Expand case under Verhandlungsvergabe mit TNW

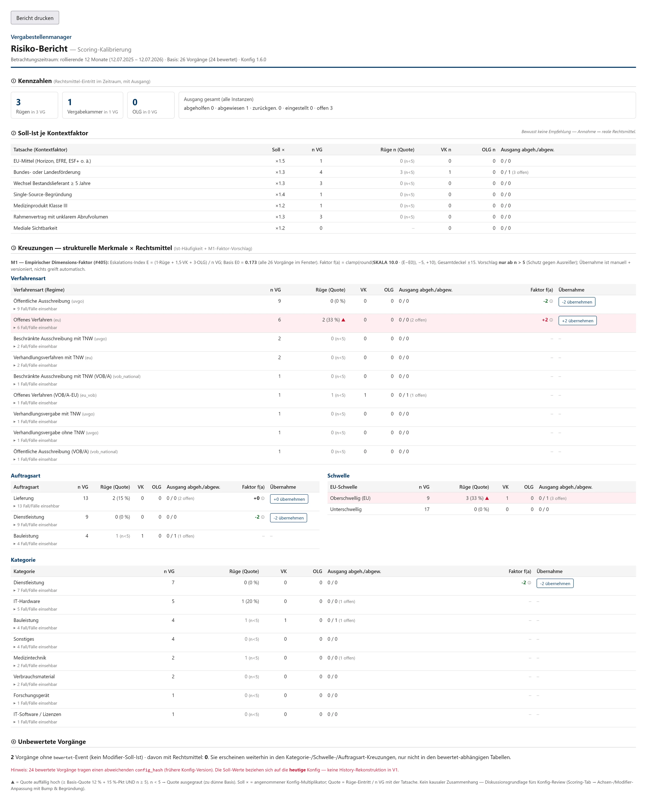coord(35,422)
